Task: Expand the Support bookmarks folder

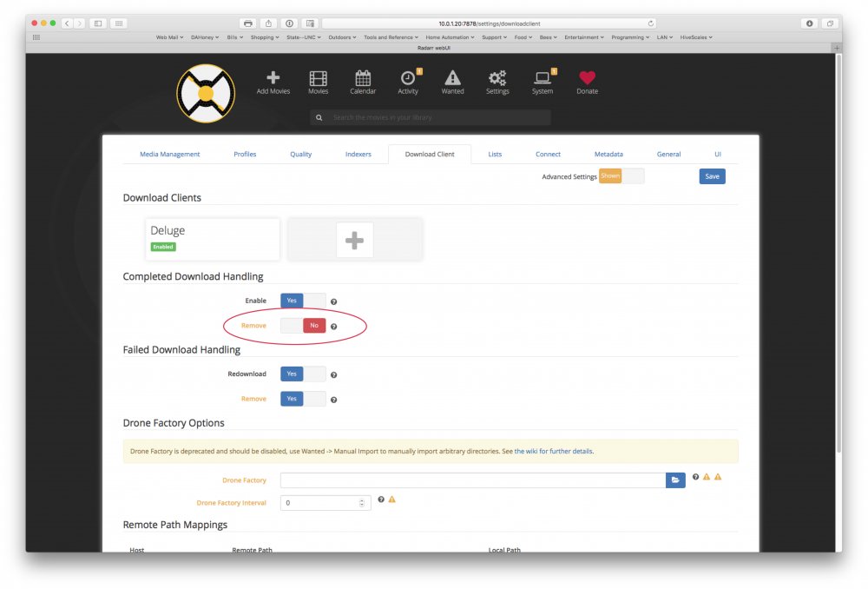Action: [495, 37]
